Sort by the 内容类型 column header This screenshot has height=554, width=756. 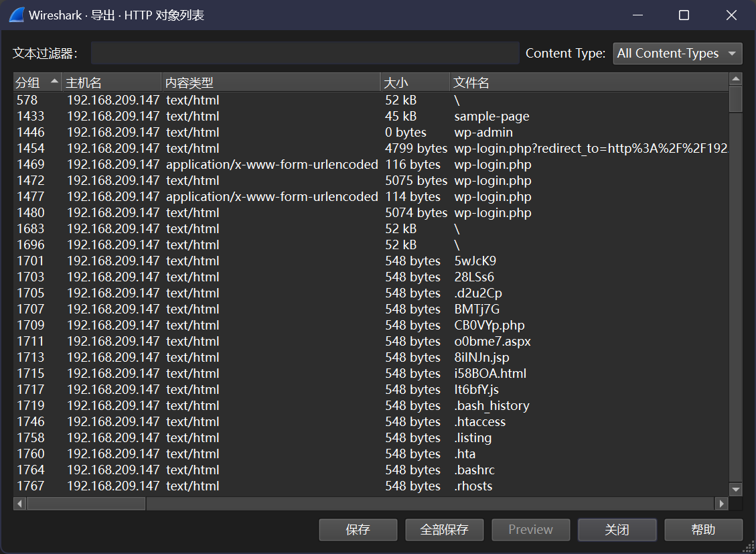coord(271,82)
